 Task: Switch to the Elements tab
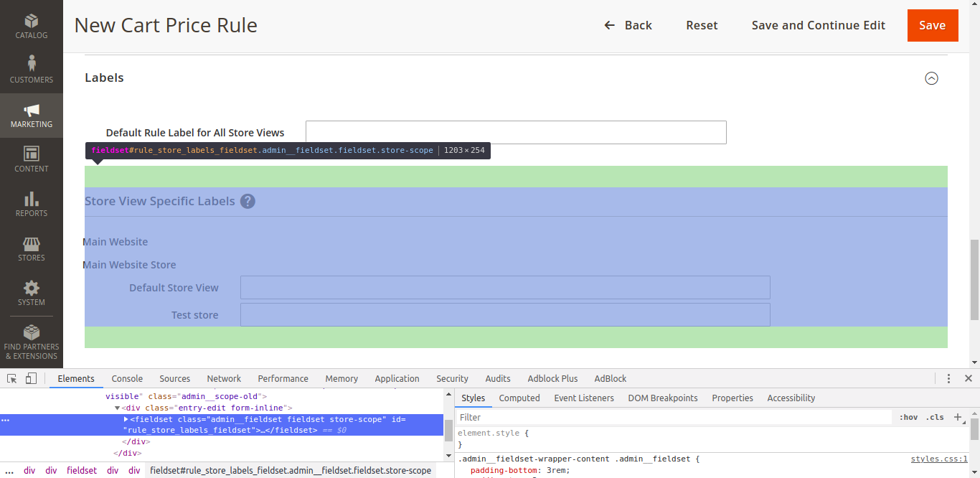[76, 378]
